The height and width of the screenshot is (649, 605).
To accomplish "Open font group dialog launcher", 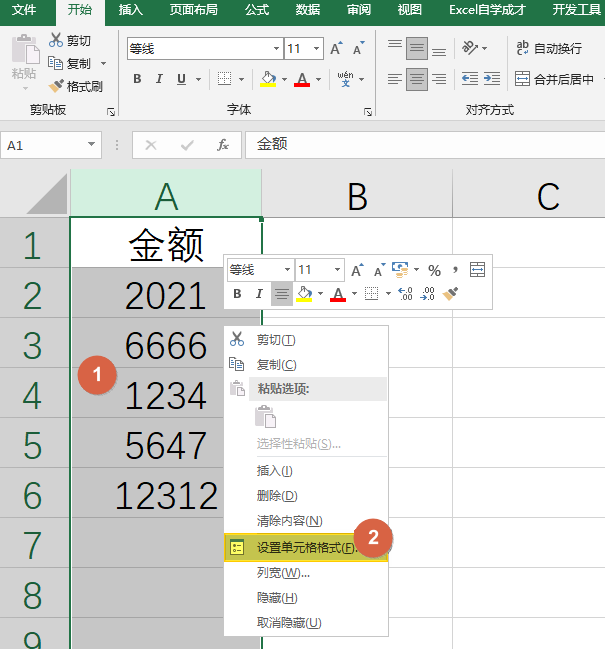I will point(368,112).
